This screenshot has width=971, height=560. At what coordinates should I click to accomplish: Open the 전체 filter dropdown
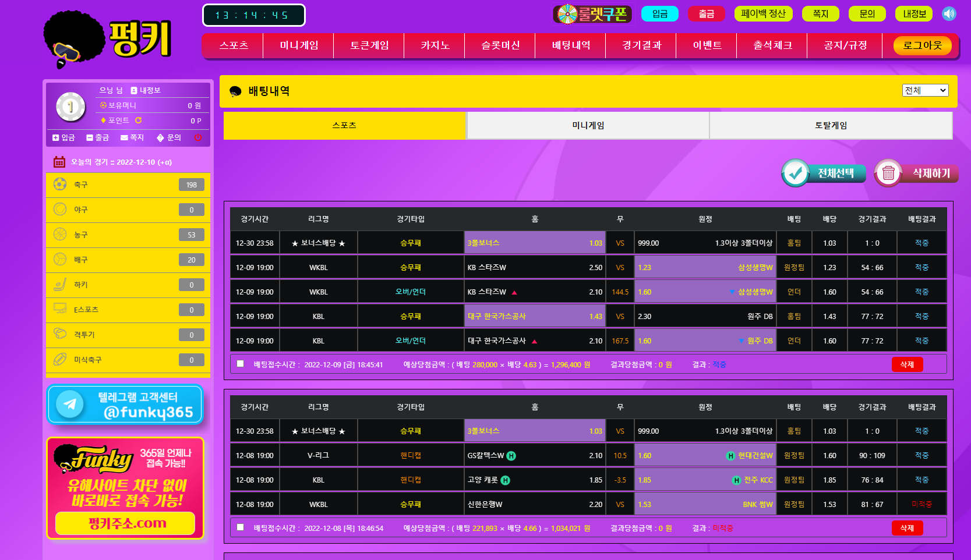coord(925,90)
